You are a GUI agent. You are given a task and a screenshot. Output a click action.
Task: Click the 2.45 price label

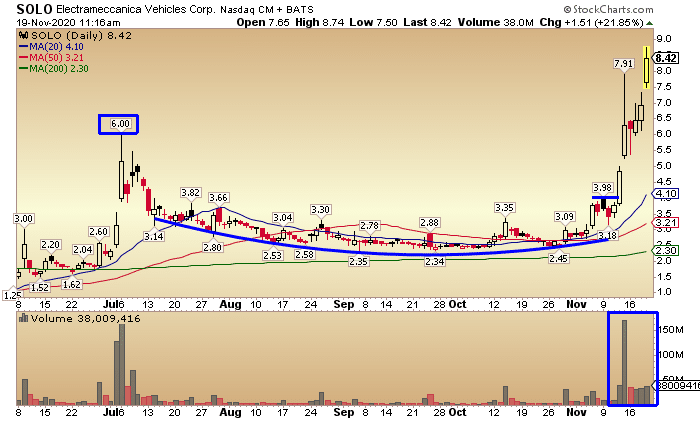pos(558,258)
